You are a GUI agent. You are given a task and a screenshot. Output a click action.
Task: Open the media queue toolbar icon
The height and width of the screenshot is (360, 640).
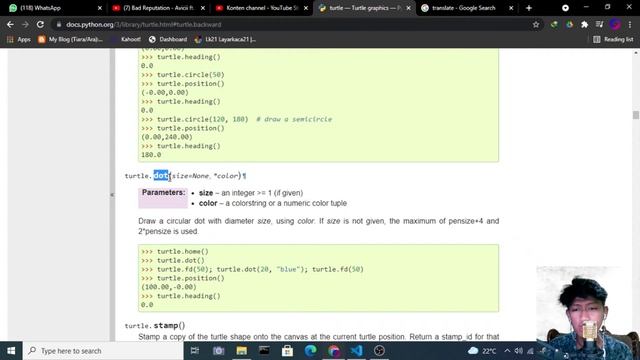point(599,24)
